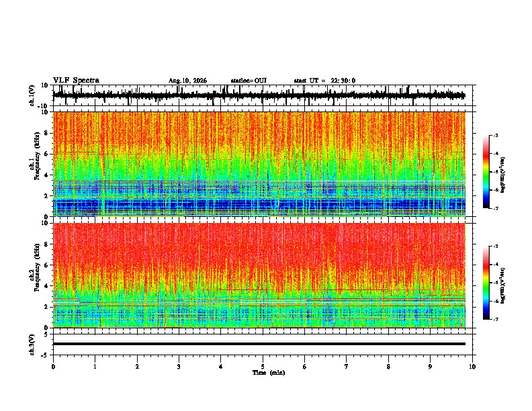
Task: Click the time axis tick label 6
Action: point(305,367)
